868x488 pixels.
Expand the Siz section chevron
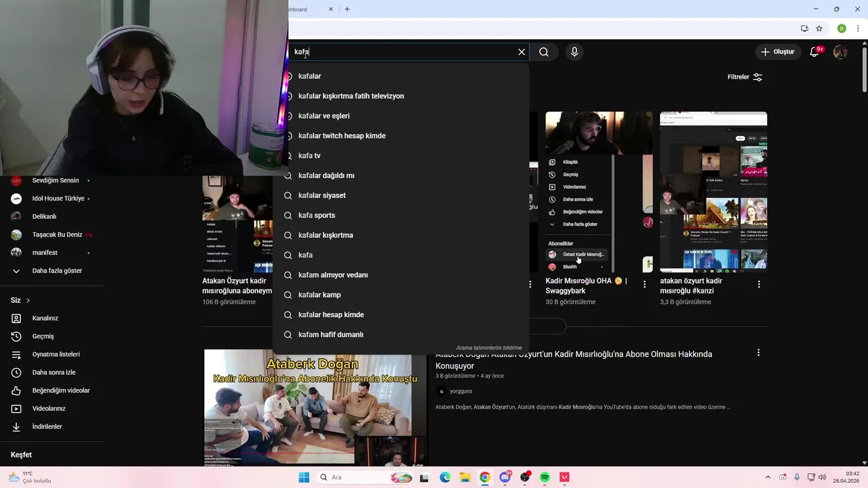28,300
